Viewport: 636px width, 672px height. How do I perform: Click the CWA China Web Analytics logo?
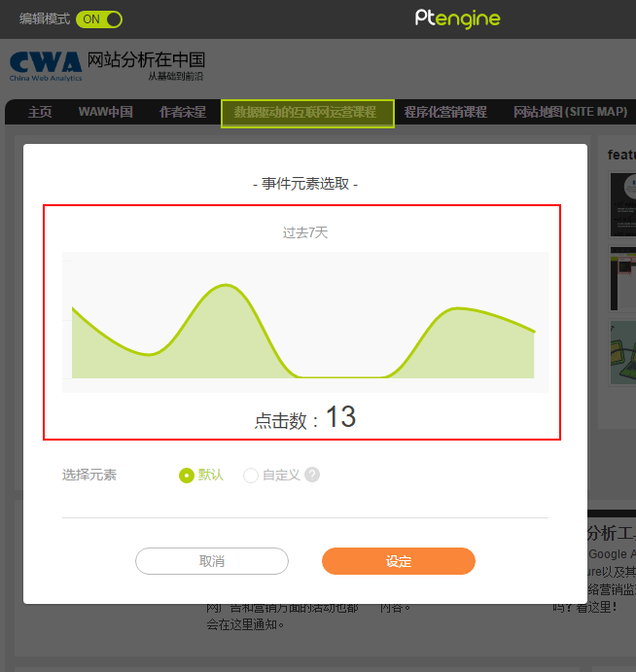coord(46,66)
